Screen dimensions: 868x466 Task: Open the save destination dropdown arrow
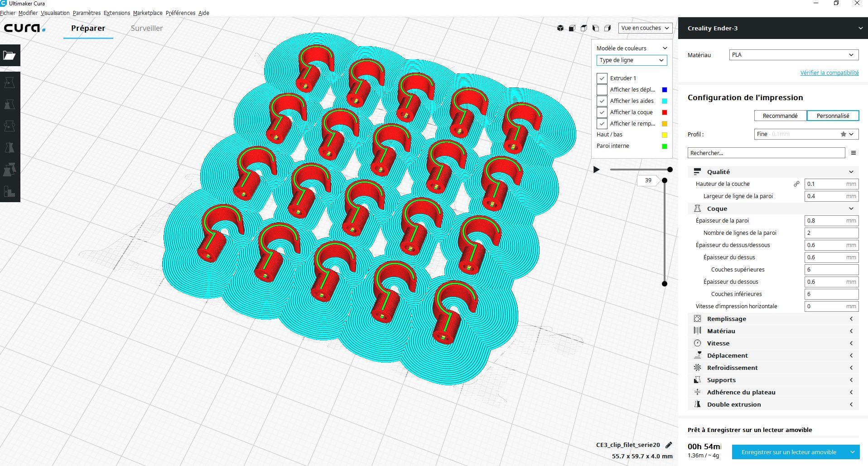[x=853, y=452]
